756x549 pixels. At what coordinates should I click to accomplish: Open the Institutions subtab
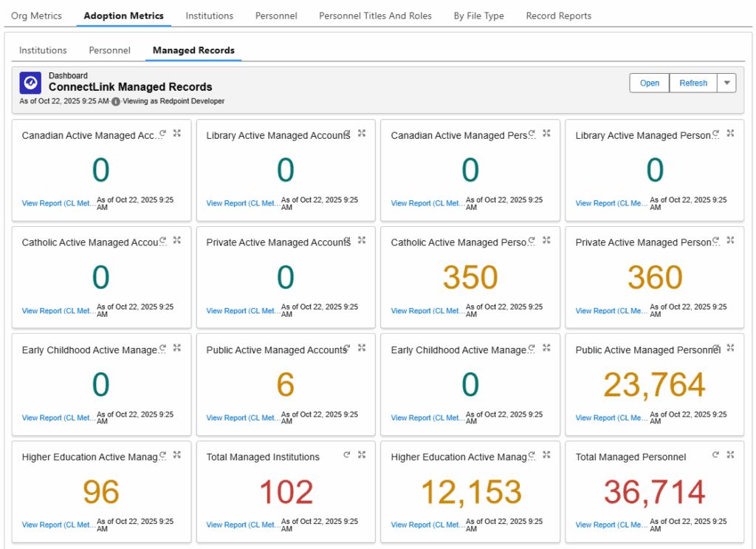coord(42,50)
